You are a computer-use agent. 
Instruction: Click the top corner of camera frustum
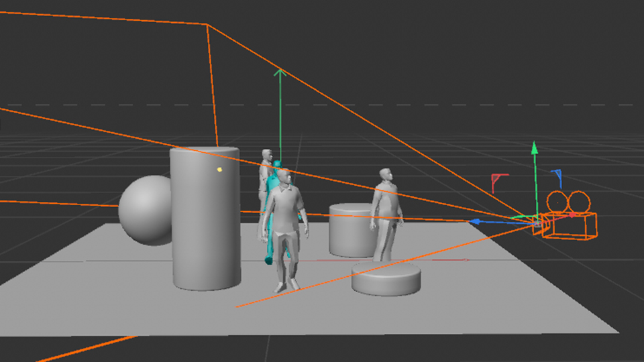pyautogui.click(x=207, y=25)
